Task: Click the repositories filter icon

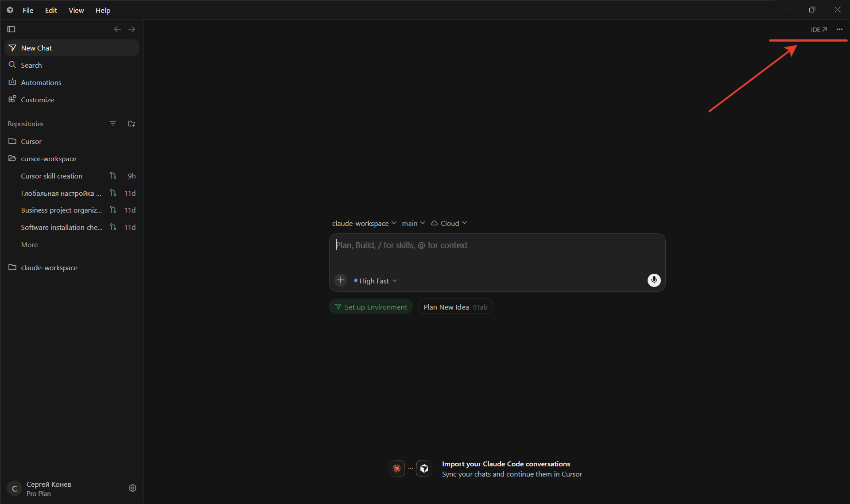Action: coord(113,124)
